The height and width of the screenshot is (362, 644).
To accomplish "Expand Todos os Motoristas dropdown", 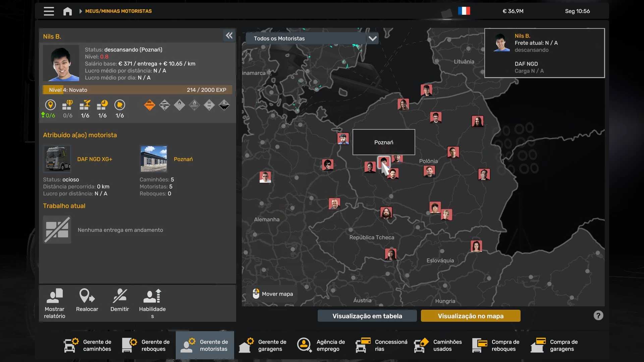I will click(x=372, y=38).
